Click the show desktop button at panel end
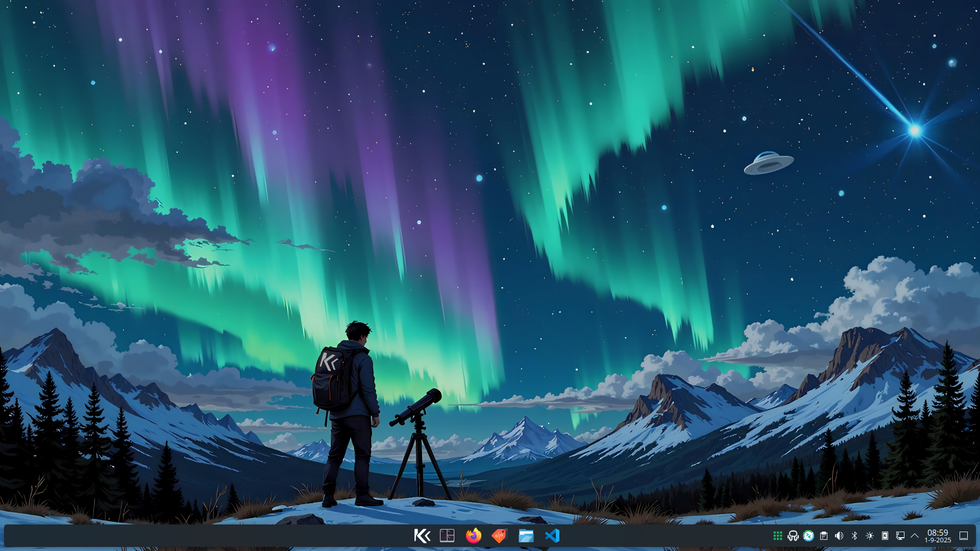The width and height of the screenshot is (980, 551). 964,536
